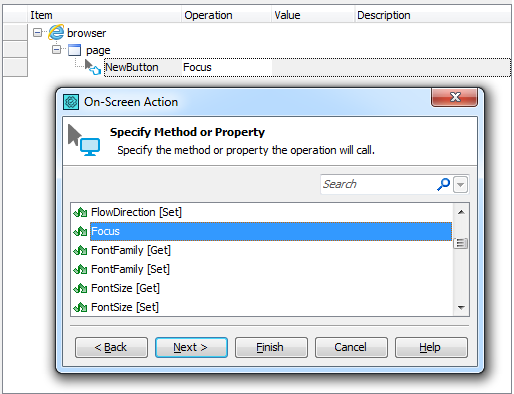
Task: Select FontSize [Get] in the list
Action: [x=125, y=288]
